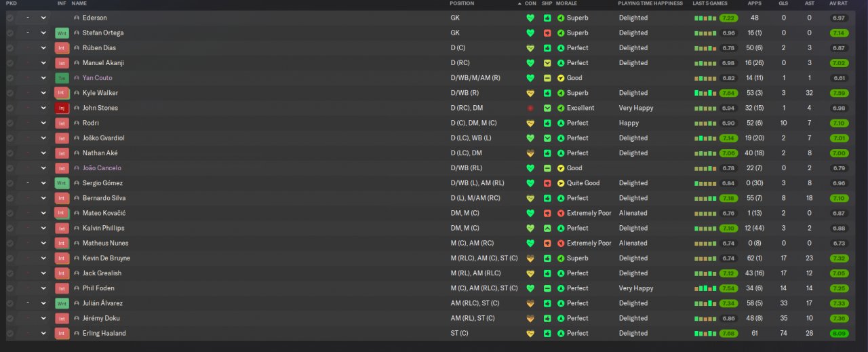Sort by the MORALE column header
Image resolution: width=868 pixels, height=352 pixels.
pyautogui.click(x=566, y=3)
